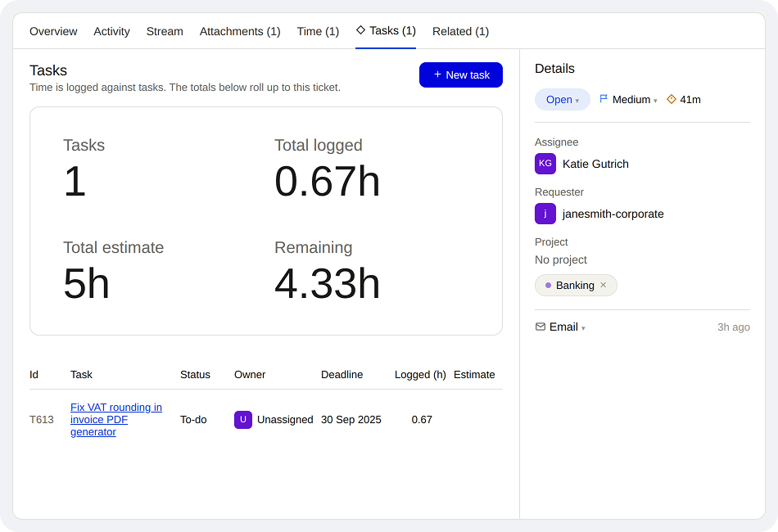This screenshot has width=778, height=532.
Task: Click the 3h ago timestamp
Action: pyautogui.click(x=733, y=327)
